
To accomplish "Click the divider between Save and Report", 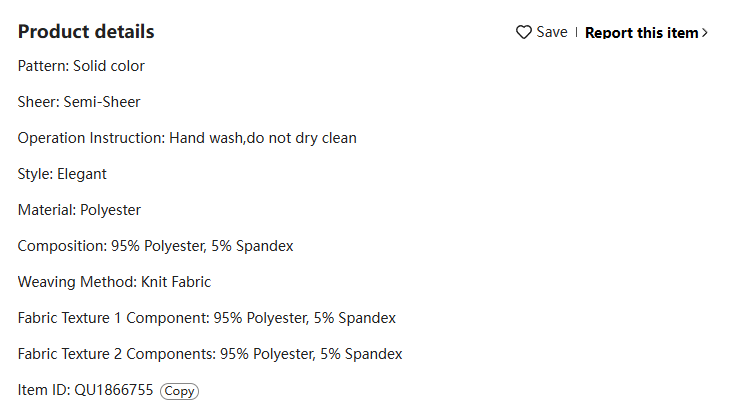I will click(x=576, y=32).
